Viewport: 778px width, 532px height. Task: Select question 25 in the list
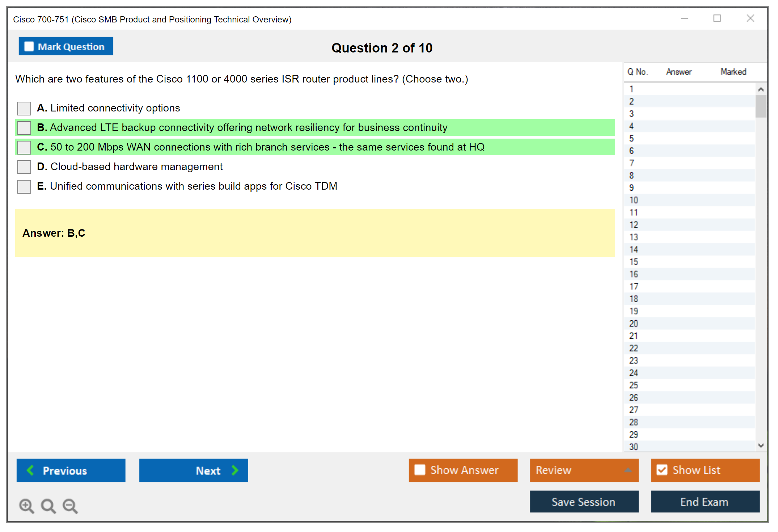634,385
